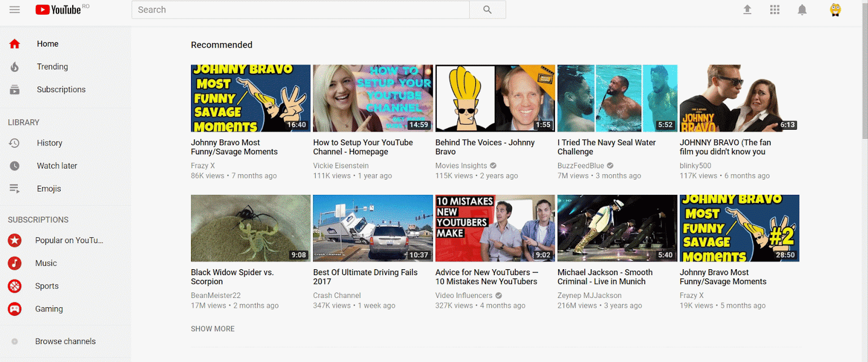Click the YouTube logo

coord(58,10)
